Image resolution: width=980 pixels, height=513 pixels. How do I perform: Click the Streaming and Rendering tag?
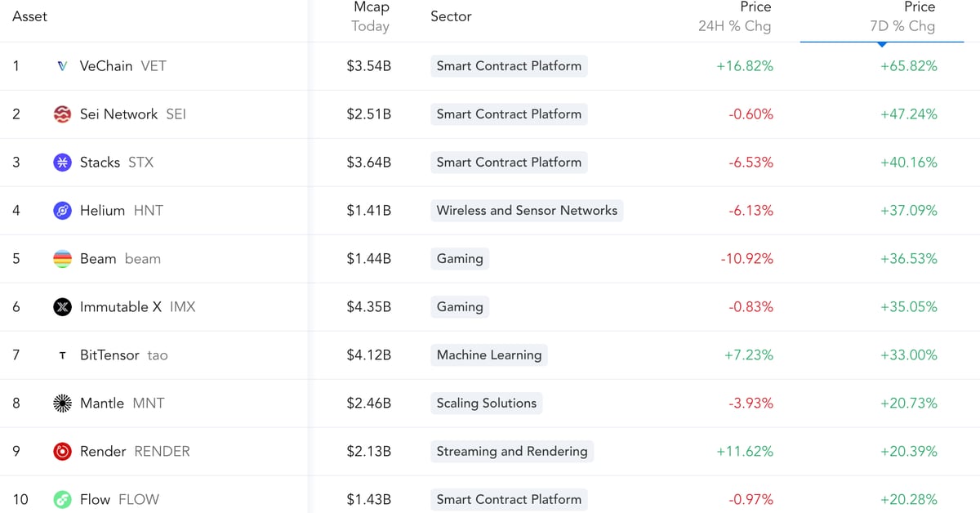(511, 452)
